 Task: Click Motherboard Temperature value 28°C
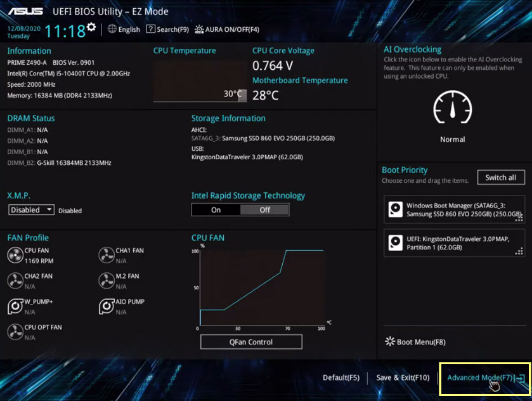point(265,95)
